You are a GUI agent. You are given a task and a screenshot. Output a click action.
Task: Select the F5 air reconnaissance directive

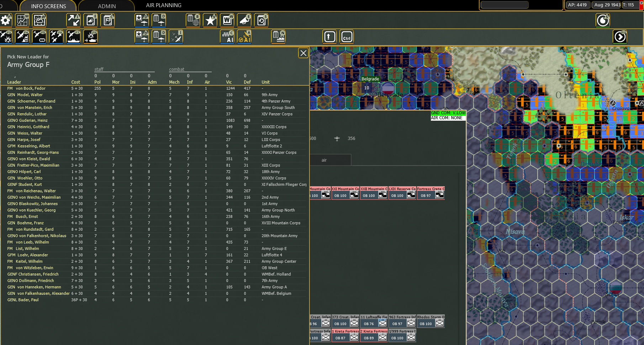pyautogui.click(x=39, y=37)
